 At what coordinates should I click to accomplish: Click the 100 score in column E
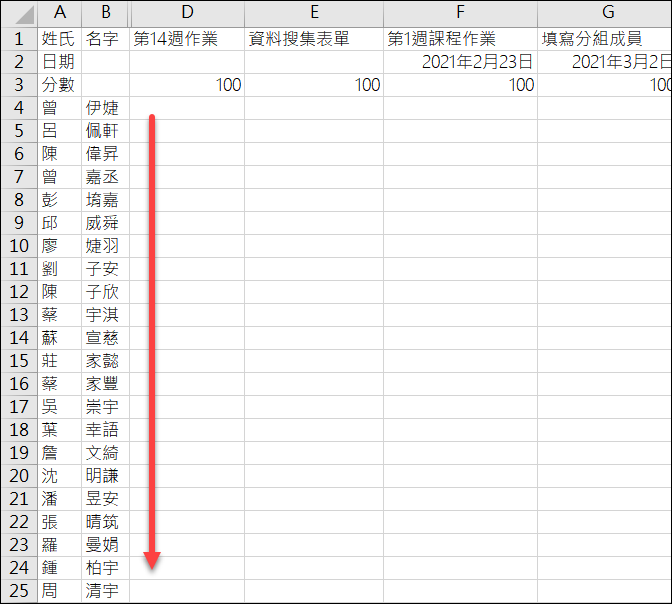pyautogui.click(x=314, y=85)
